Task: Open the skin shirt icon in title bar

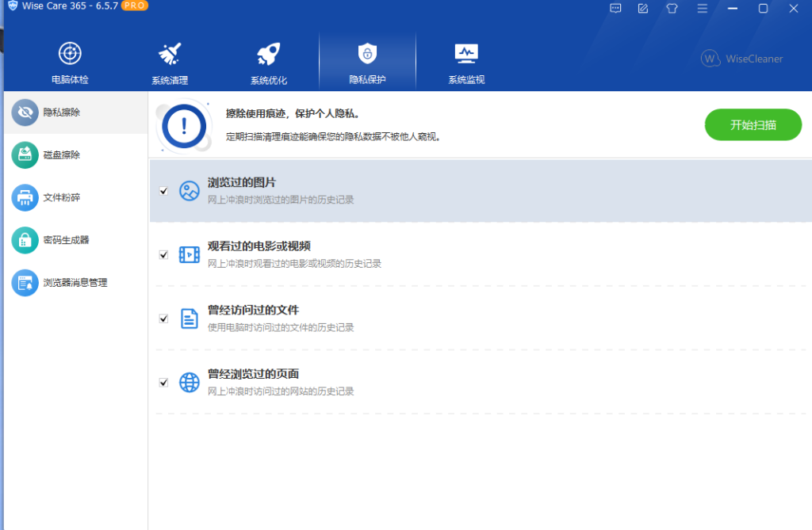Action: [672, 8]
